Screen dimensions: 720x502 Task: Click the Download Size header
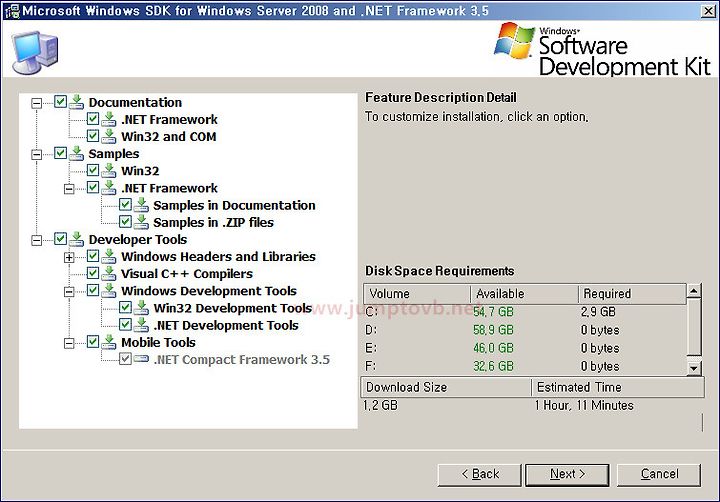[x=446, y=387]
